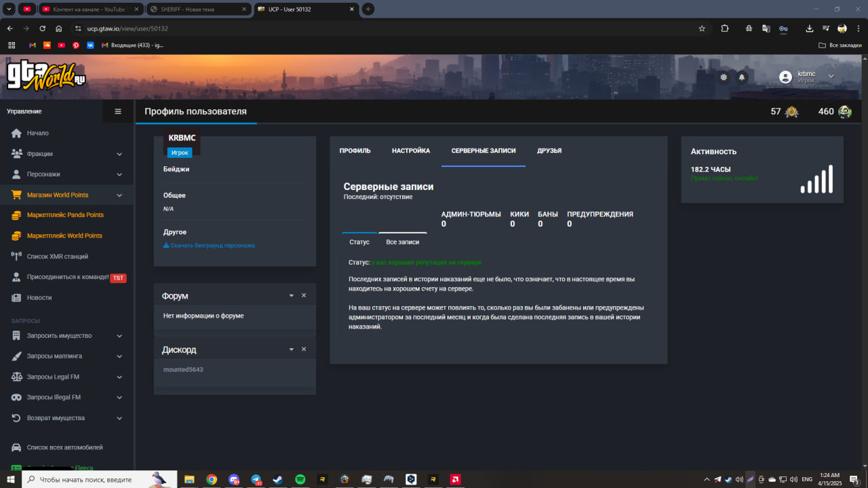868x488 pixels.
Task: Open Spotify from the taskbar
Action: [x=300, y=479]
